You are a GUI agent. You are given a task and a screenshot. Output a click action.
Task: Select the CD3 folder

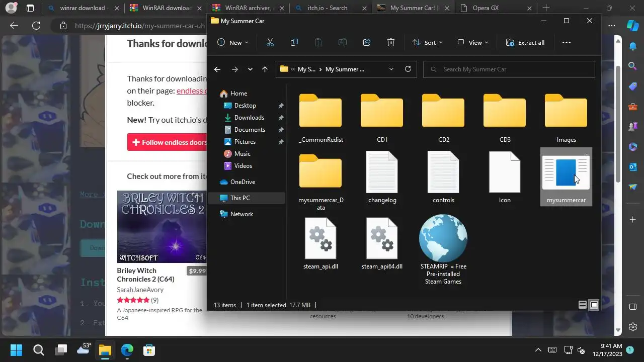(505, 118)
